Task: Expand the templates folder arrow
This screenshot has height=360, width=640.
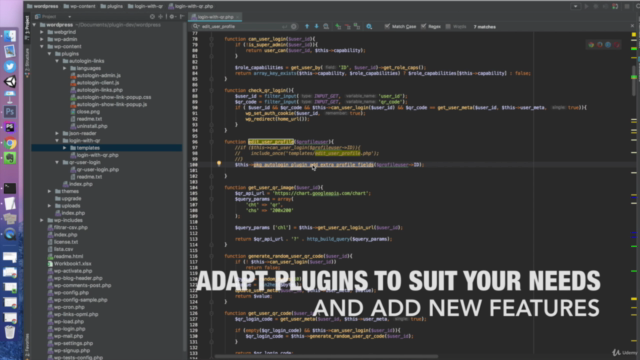Action: [x=64, y=148]
